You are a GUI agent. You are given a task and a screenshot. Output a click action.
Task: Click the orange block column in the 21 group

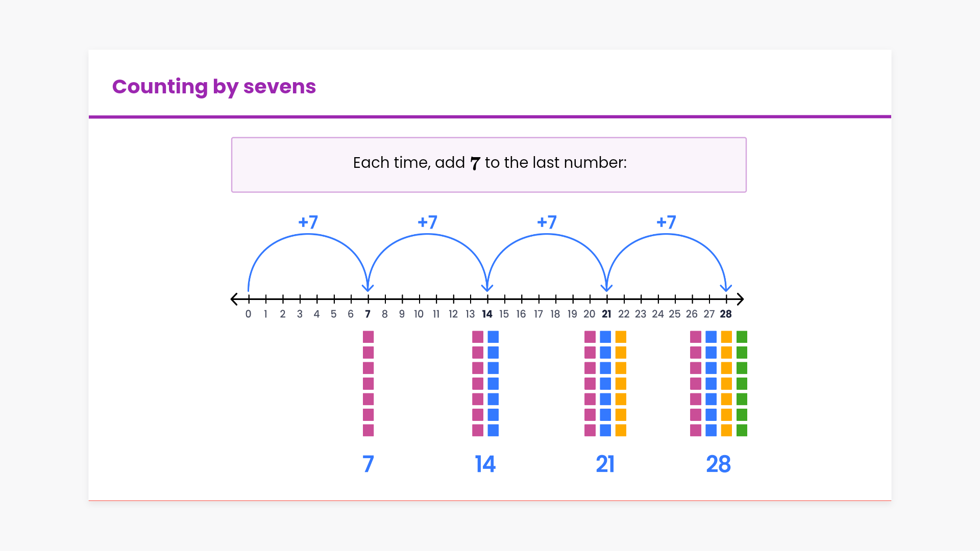pyautogui.click(x=621, y=384)
